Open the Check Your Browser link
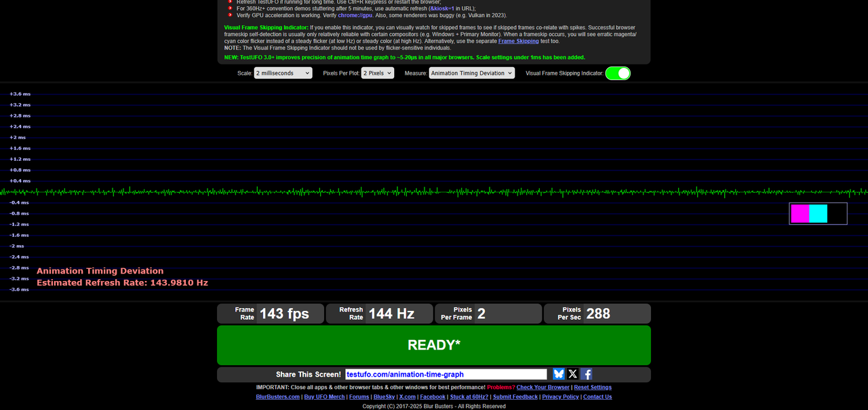This screenshot has height=410, width=868. pos(542,387)
